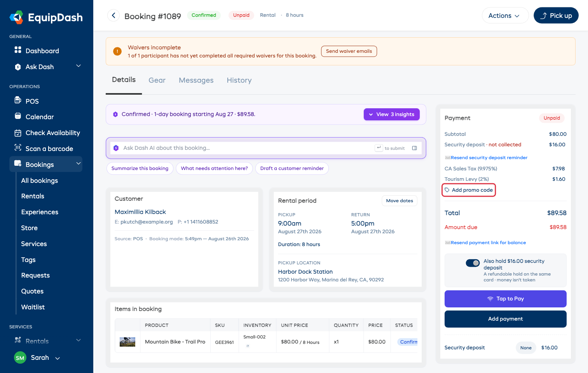Image resolution: width=588 pixels, height=373 pixels.
Task: Click the Check Availability calendar-check icon
Action: pos(18,133)
